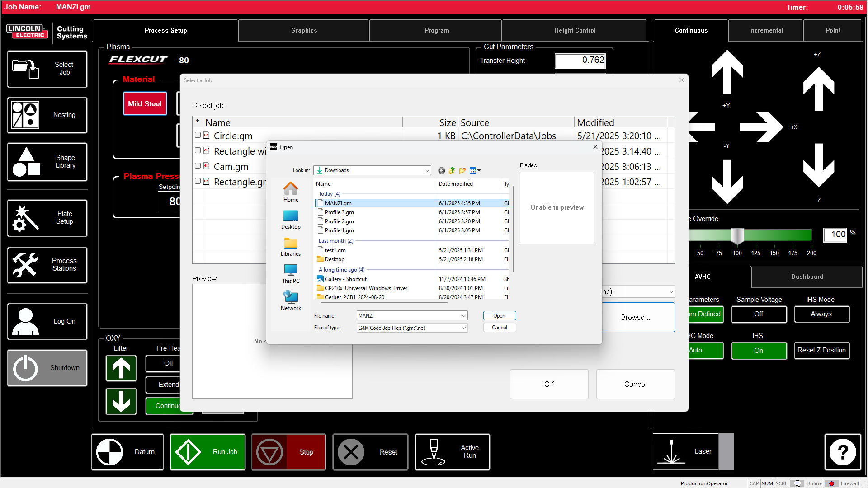Screen dimensions: 868x488
Task: Toggle IHS Mode Always button
Action: [822, 314]
